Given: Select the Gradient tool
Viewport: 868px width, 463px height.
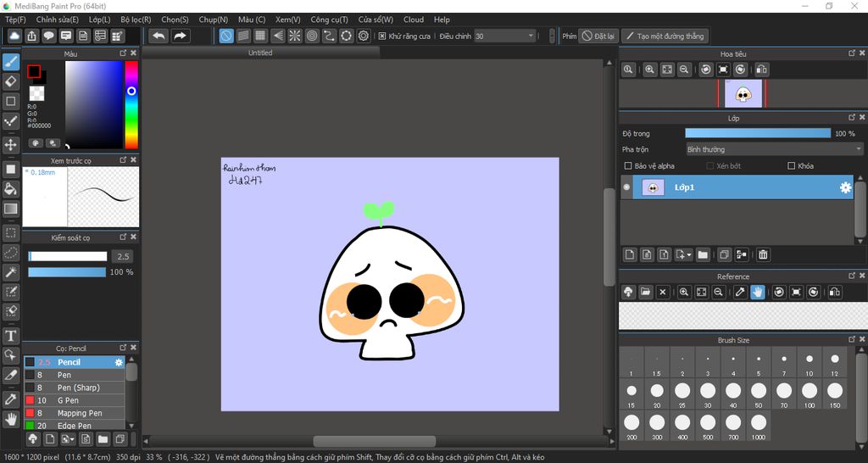Looking at the screenshot, I should coord(10,209).
